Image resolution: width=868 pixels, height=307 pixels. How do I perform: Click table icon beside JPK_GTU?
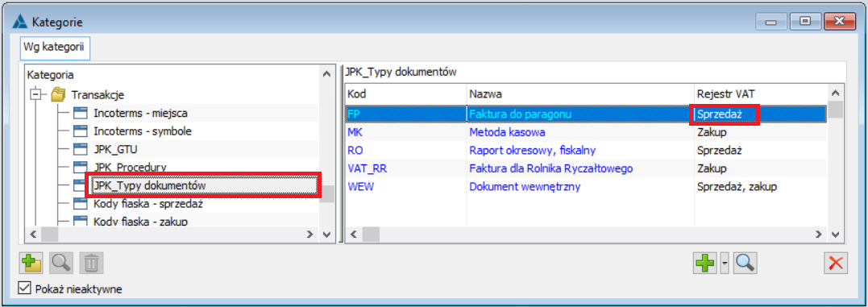point(81,150)
